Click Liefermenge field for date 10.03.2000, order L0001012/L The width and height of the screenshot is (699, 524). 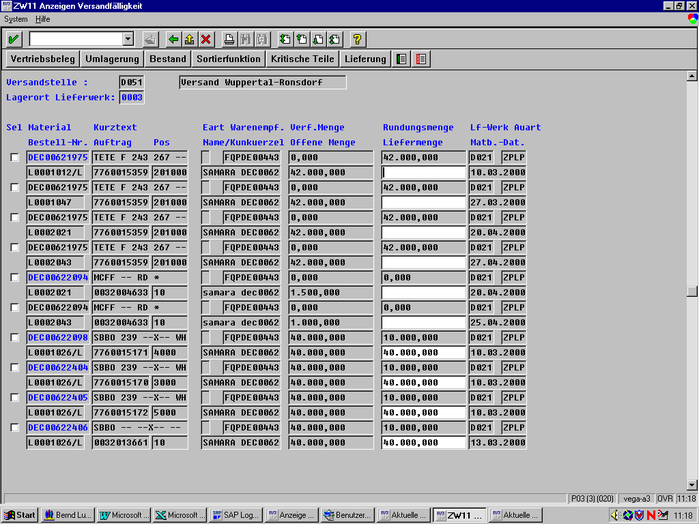click(x=424, y=173)
